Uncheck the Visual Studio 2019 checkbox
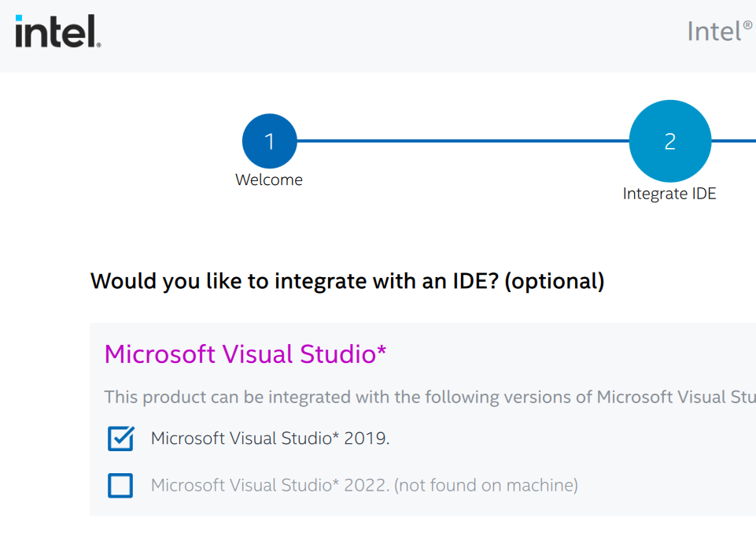756x537 pixels. [x=120, y=439]
